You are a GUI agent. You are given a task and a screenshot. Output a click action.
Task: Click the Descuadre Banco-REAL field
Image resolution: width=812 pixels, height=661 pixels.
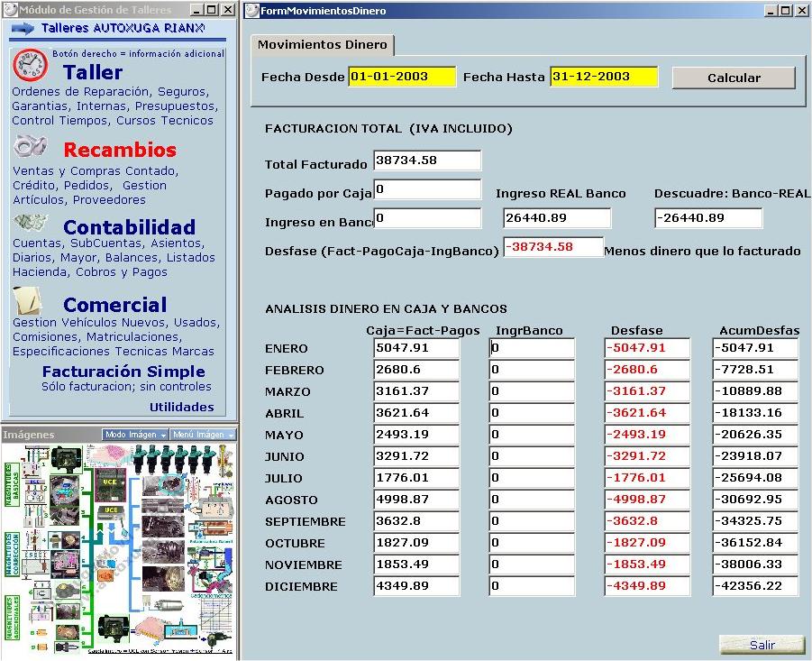[x=708, y=218]
